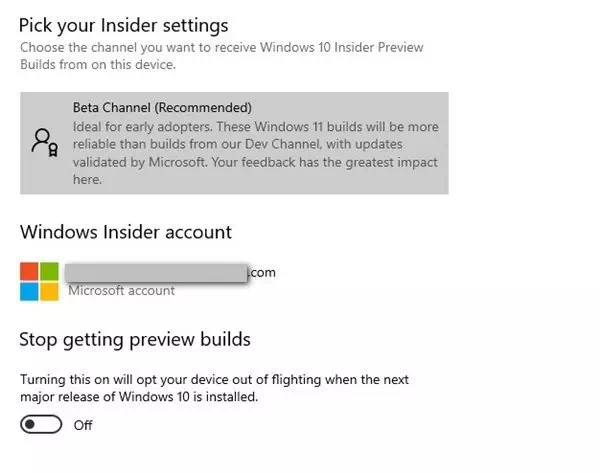This screenshot has width=600, height=473.
Task: Click the Beta Channel (Recommended) title text
Action: pyautogui.click(x=162, y=108)
